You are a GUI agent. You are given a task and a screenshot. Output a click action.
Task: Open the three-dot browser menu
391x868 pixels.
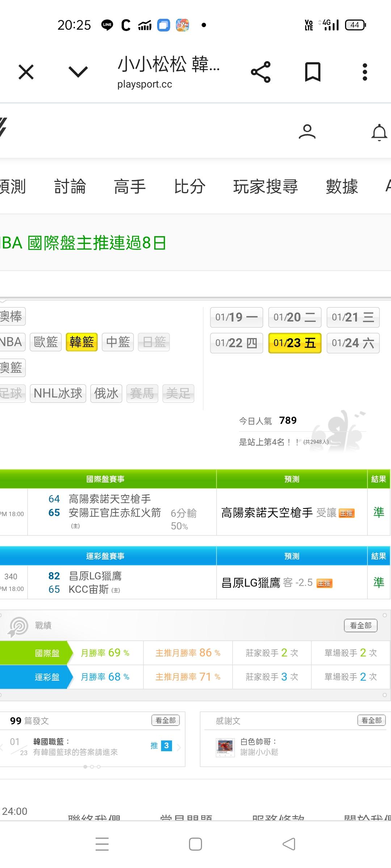pos(365,72)
